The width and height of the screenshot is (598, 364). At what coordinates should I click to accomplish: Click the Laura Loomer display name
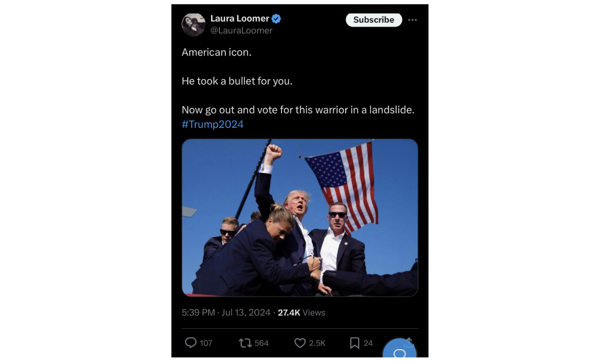[x=240, y=18]
